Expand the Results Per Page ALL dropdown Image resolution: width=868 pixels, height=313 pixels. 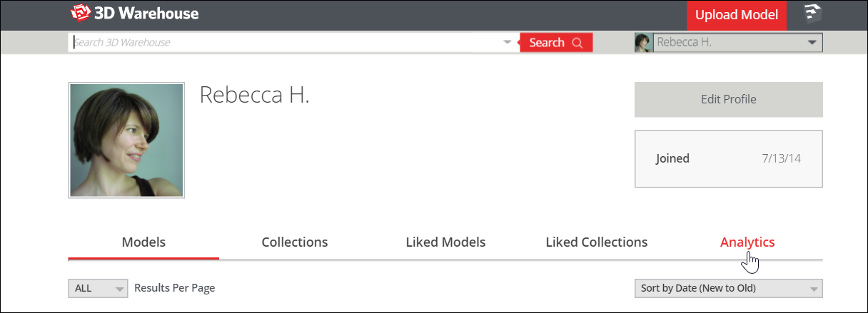pyautogui.click(x=98, y=288)
